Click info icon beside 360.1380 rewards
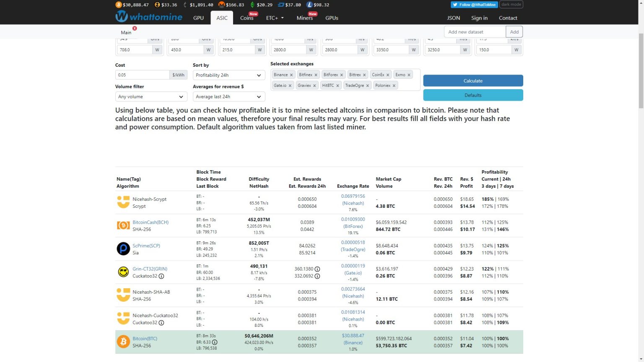Screen dimensions: 644x362 tap(317, 269)
